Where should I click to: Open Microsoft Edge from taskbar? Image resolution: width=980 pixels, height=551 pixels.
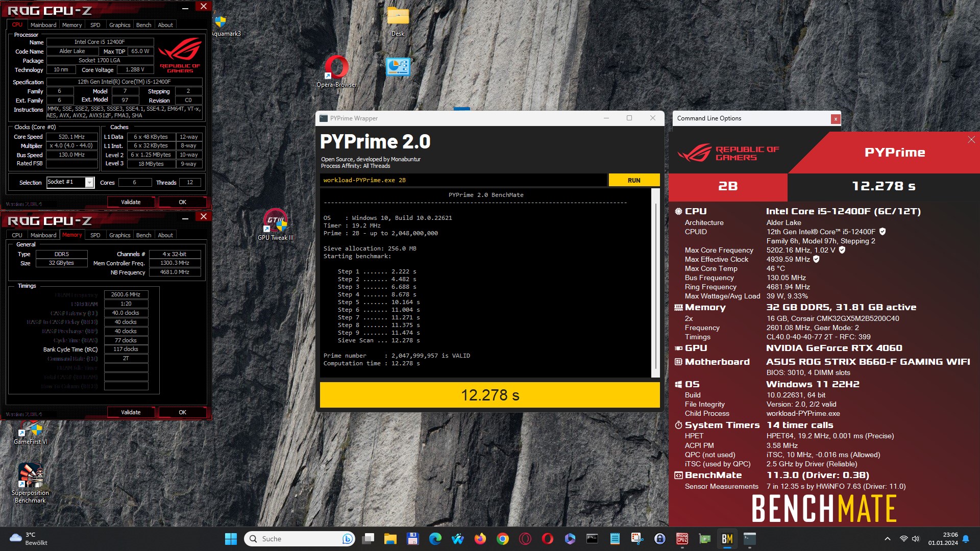(435, 539)
